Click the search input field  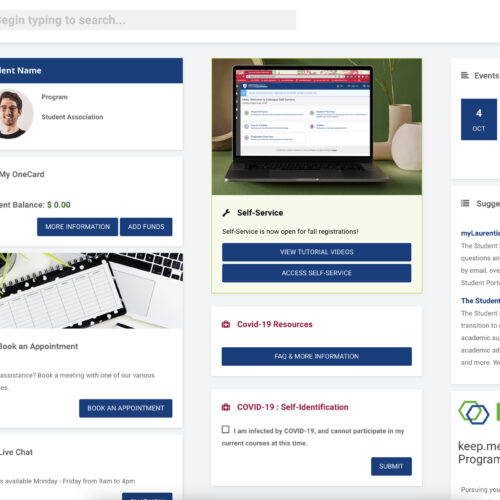pyautogui.click(x=147, y=20)
